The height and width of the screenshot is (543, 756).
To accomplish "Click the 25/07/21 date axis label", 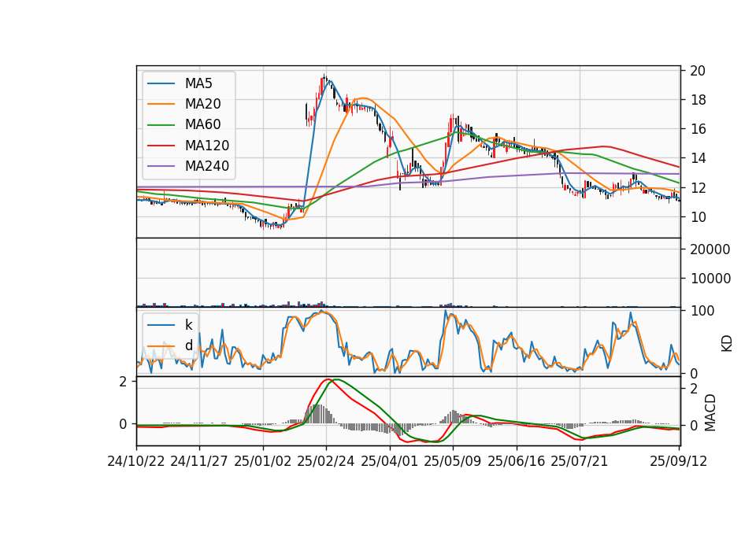I will tap(579, 461).
